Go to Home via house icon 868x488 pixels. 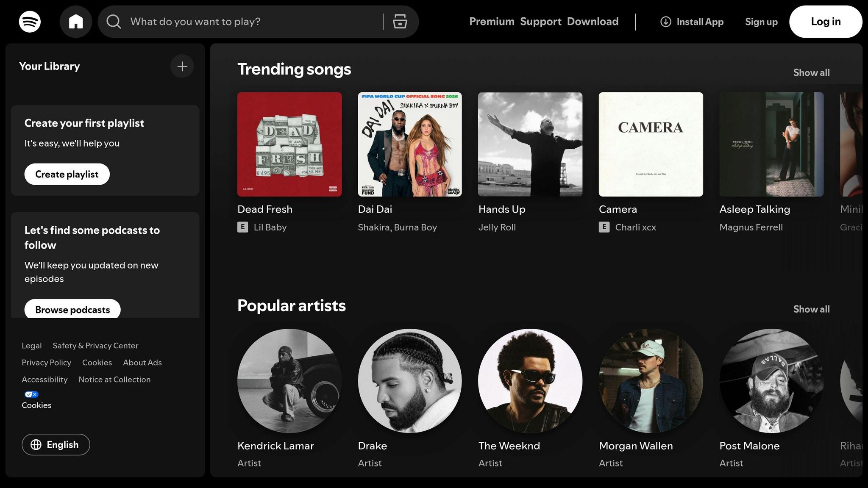76,22
